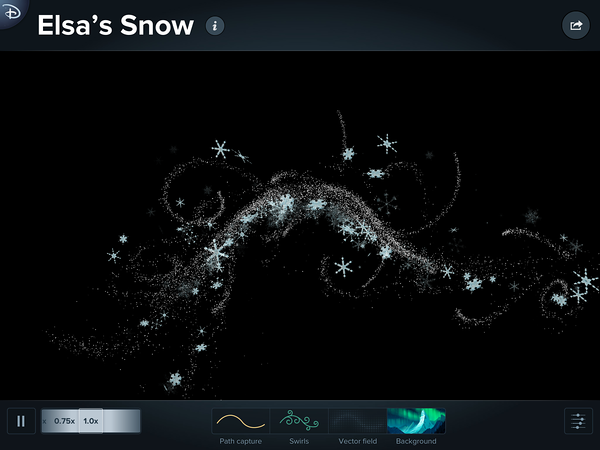
Task: Click the "Background" text label
Action: tap(415, 441)
